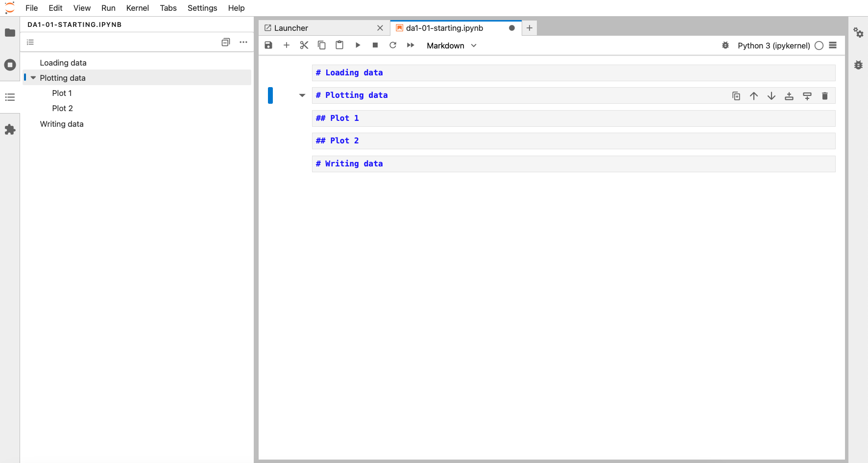The width and height of the screenshot is (868, 463).
Task: Close the Launcher tab
Action: [380, 28]
